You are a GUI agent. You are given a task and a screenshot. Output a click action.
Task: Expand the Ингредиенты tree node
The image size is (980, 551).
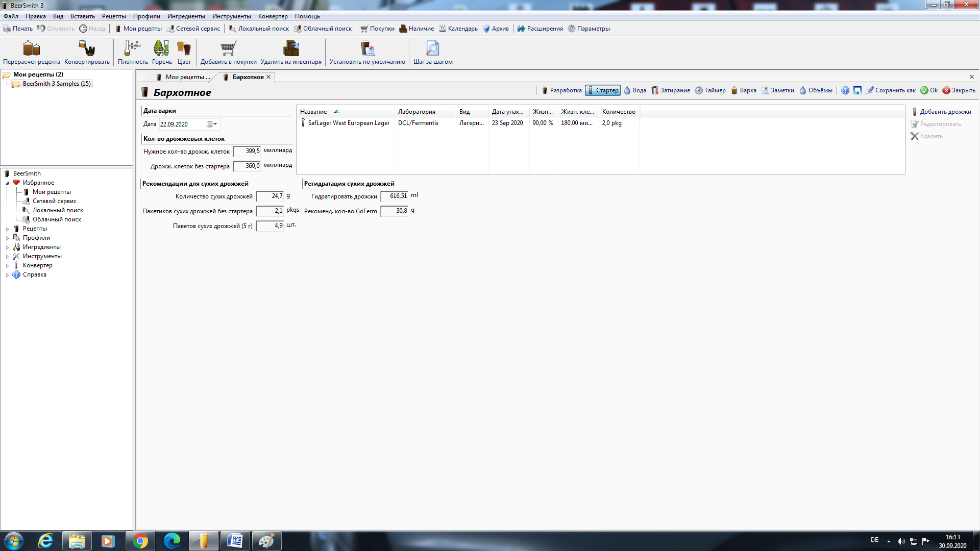(7, 247)
